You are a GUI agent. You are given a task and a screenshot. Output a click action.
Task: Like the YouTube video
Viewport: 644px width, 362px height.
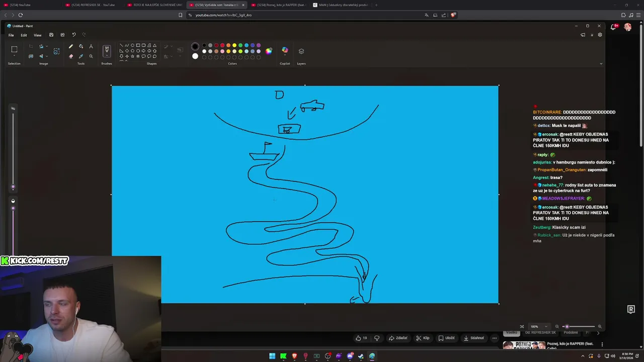pyautogui.click(x=361, y=338)
